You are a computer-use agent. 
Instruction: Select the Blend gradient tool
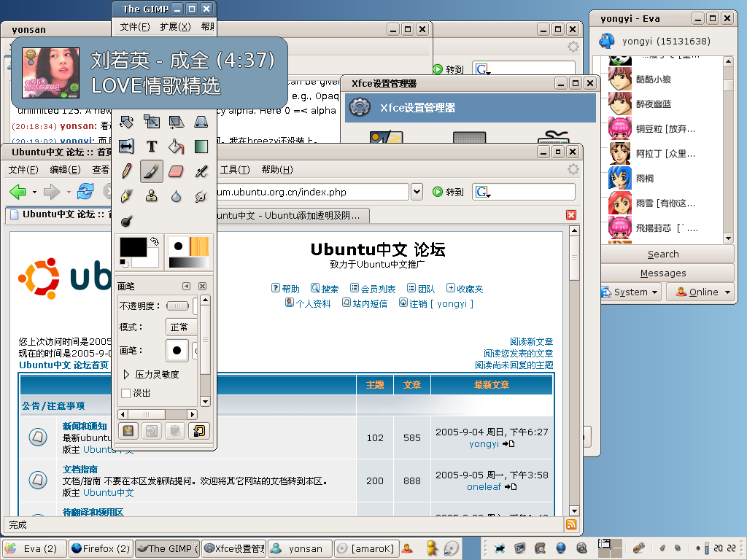coord(201,147)
